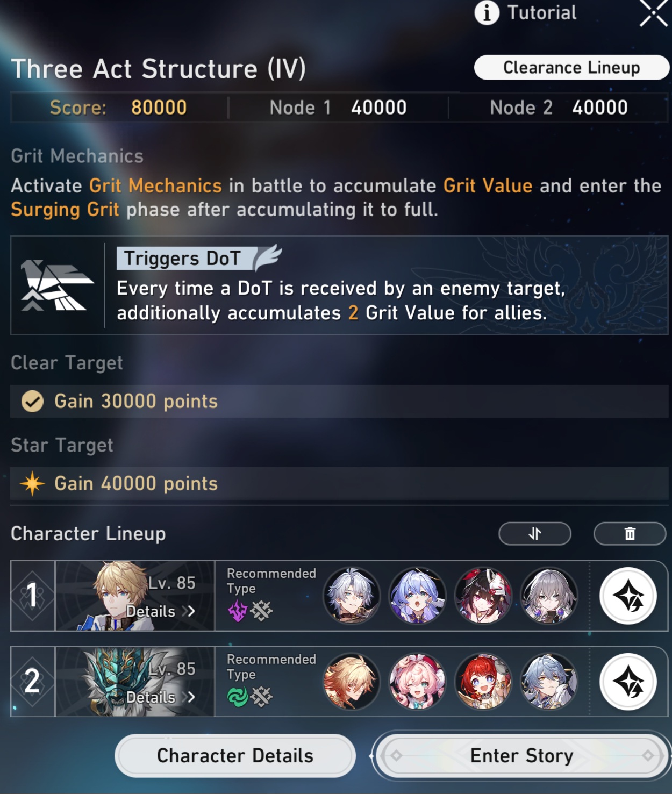The height and width of the screenshot is (794, 672).
Task: Select the Node 2 score tab
Action: [x=559, y=108]
